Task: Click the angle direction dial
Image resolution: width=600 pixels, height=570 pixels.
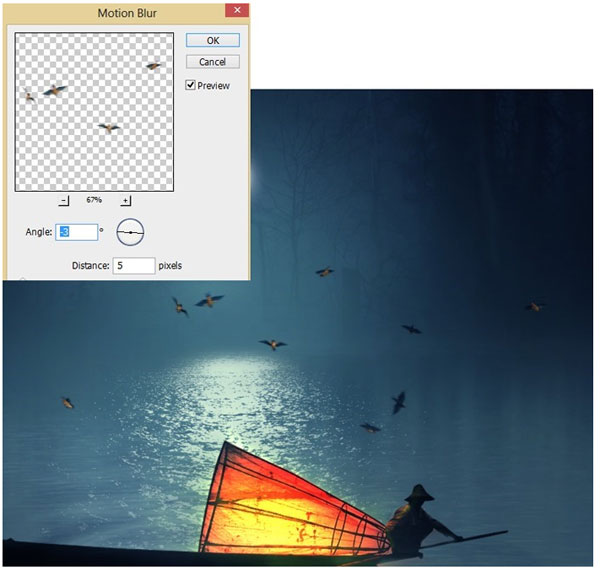Action: click(x=130, y=232)
